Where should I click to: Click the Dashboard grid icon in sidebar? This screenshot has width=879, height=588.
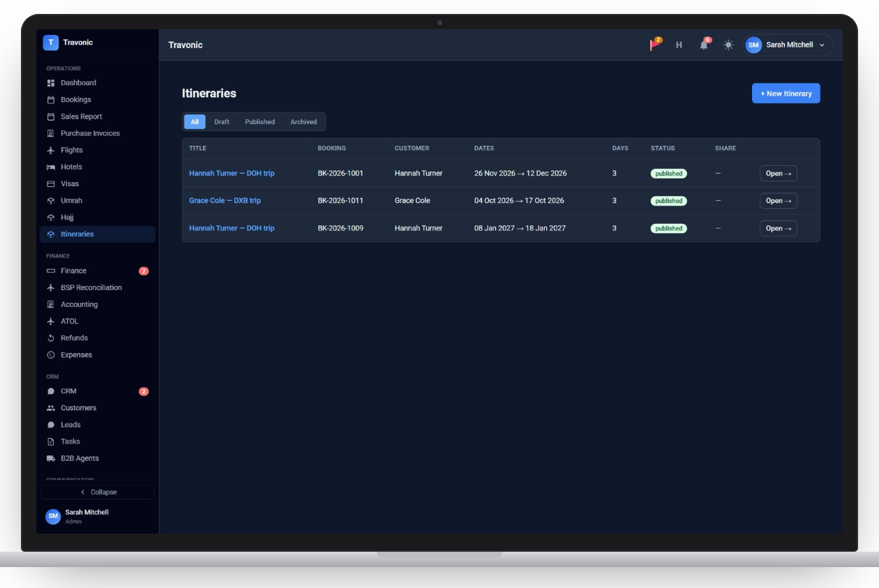(51, 83)
